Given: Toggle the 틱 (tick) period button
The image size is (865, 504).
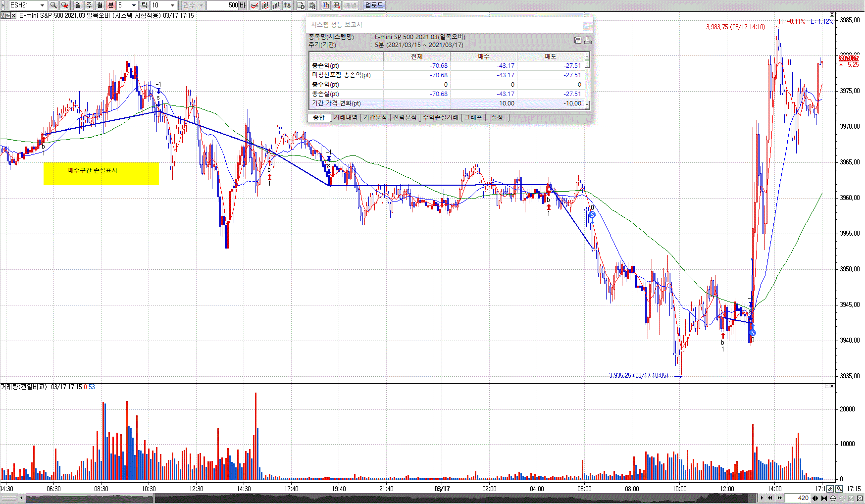Looking at the screenshot, I should pos(144,5).
